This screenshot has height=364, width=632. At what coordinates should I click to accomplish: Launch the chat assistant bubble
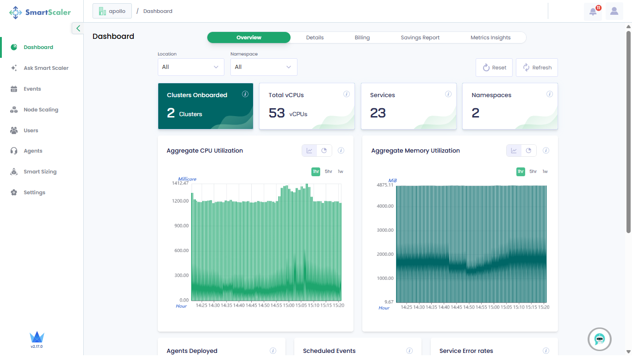point(599,339)
